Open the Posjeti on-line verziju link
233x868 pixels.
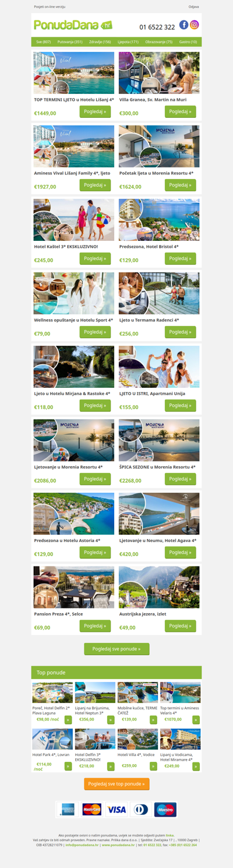click(50, 6)
